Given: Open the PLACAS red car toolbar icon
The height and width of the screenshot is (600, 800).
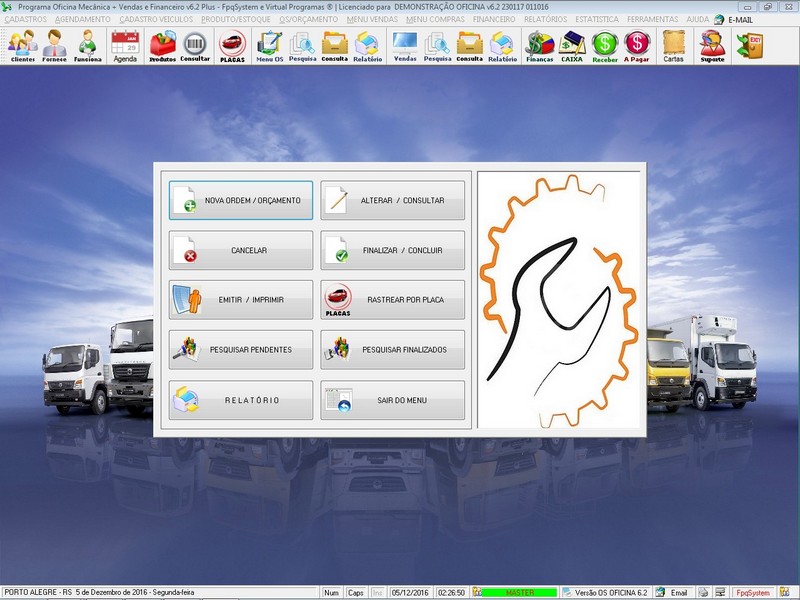Looking at the screenshot, I should pyautogui.click(x=232, y=46).
